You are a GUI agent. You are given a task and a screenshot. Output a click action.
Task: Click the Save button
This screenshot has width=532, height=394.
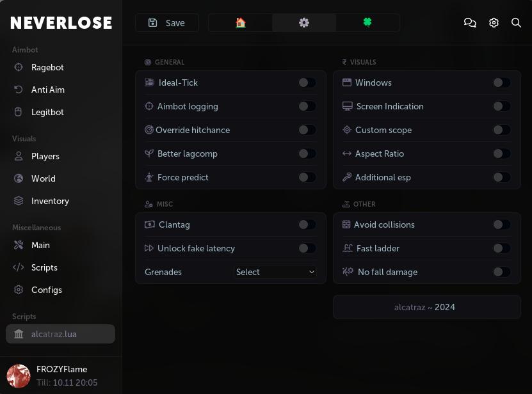(166, 22)
